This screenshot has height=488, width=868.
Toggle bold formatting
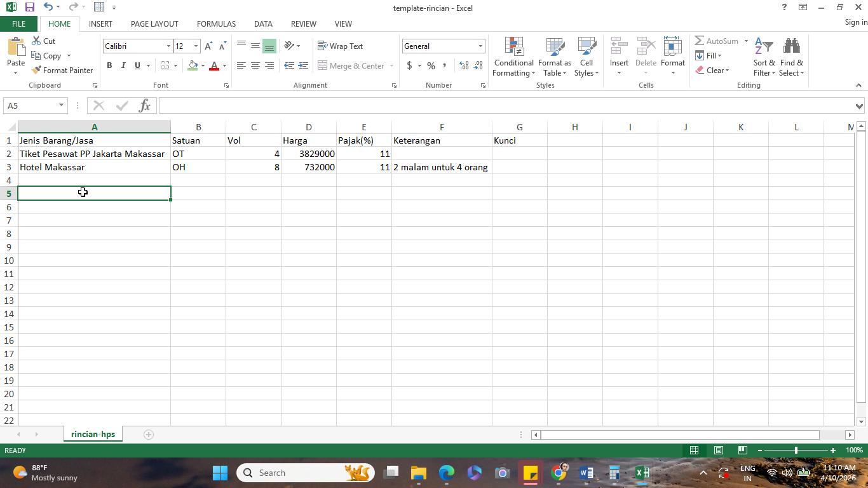click(x=109, y=65)
